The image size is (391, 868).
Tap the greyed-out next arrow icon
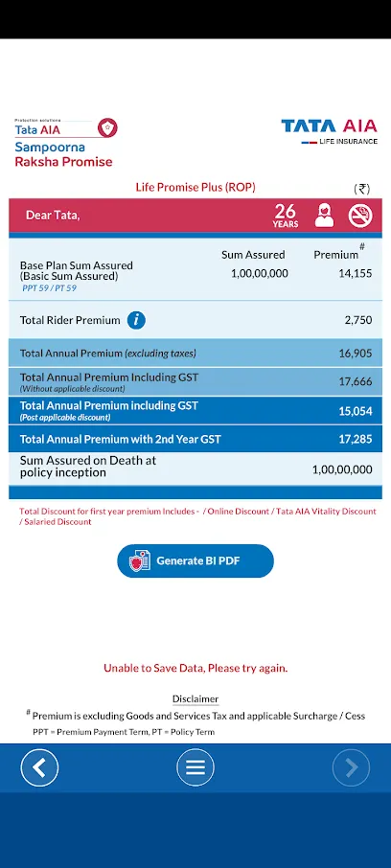351,767
